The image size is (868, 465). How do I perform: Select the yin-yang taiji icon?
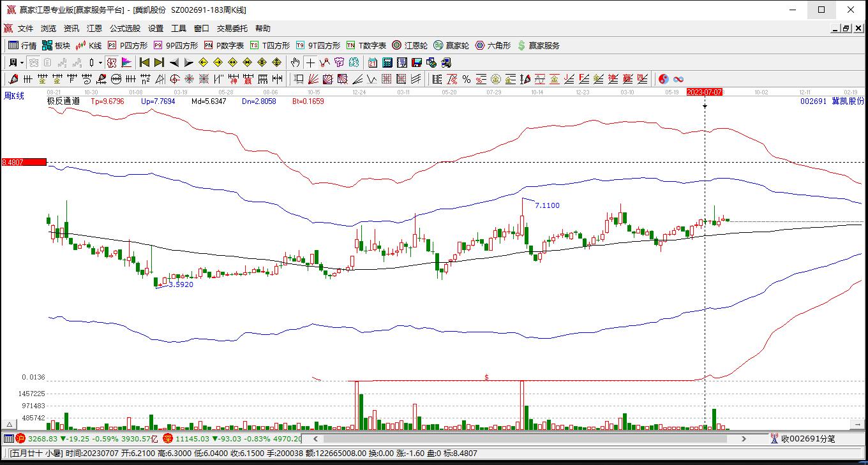pyautogui.click(x=664, y=79)
